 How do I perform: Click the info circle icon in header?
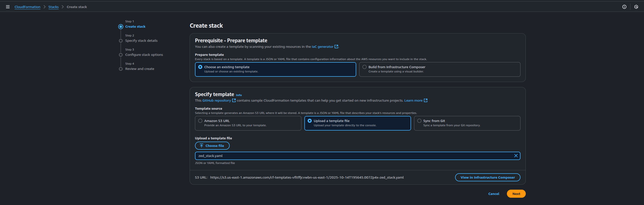pyautogui.click(x=624, y=7)
